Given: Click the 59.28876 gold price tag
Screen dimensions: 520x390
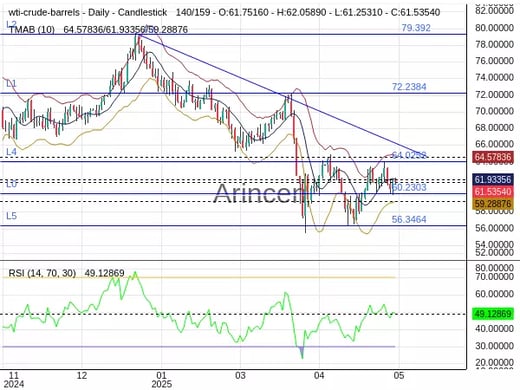Looking at the screenshot, I should (493, 204).
